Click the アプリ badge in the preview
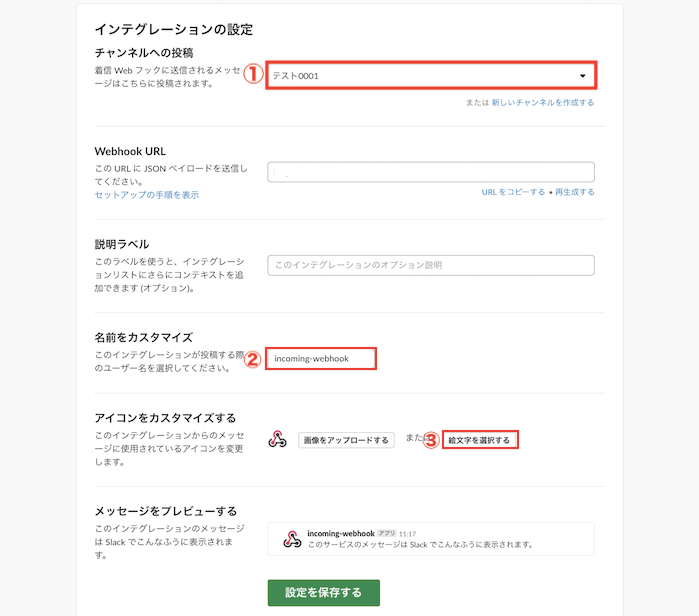Image resolution: width=699 pixels, height=616 pixels. click(386, 534)
